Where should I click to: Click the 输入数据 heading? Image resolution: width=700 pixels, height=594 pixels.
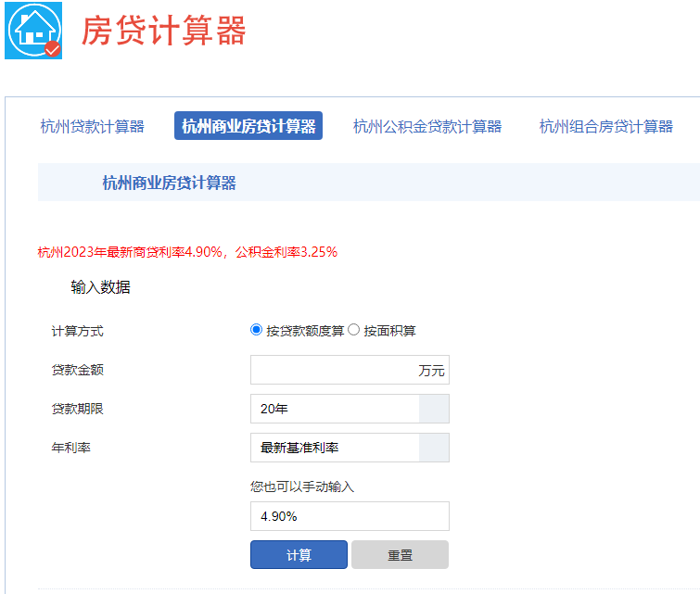[100, 287]
